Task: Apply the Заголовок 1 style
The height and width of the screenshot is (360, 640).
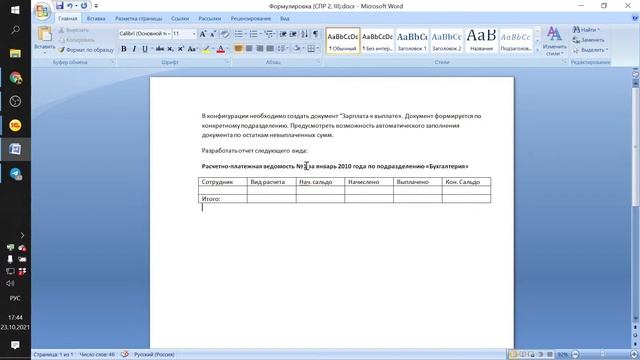Action: [x=412, y=40]
